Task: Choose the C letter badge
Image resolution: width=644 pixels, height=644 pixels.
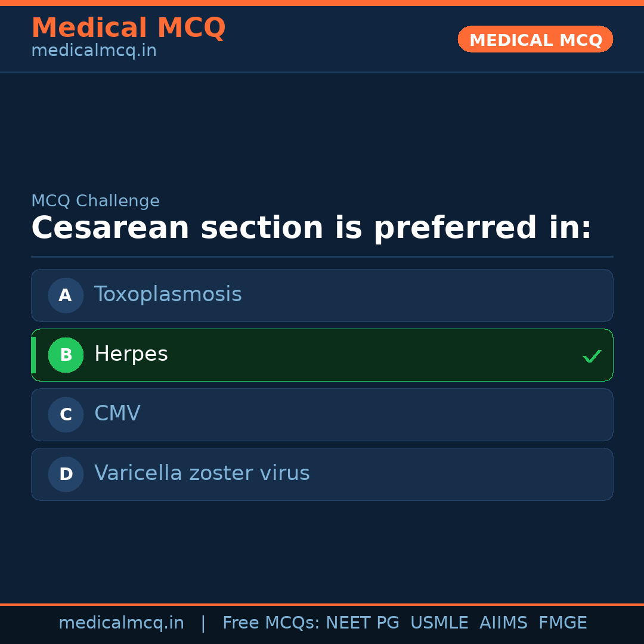Action: (66, 414)
